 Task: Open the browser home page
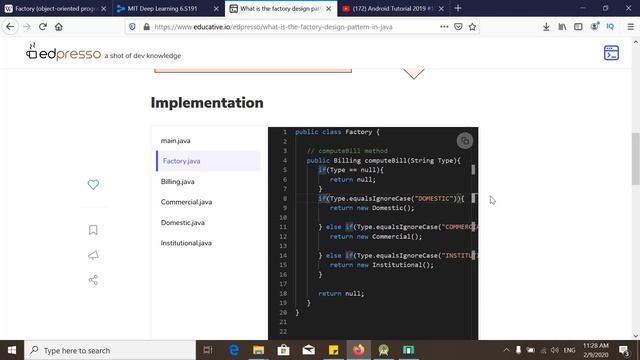[x=59, y=27]
